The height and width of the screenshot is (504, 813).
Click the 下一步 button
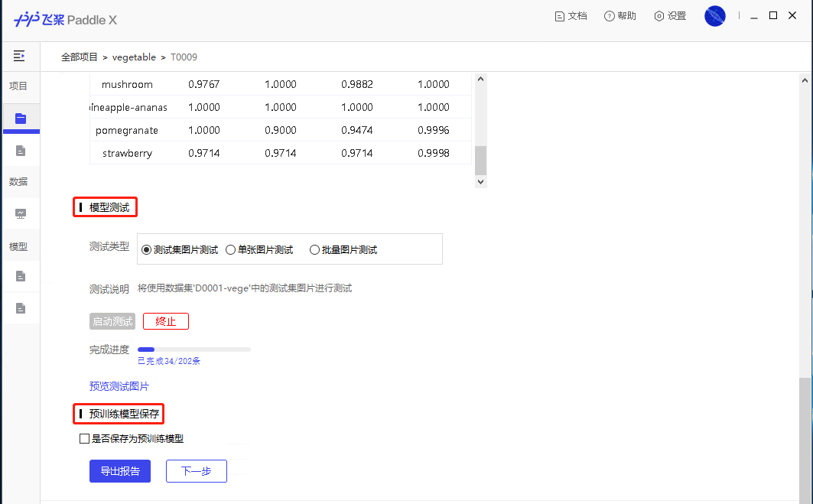pyautogui.click(x=196, y=471)
